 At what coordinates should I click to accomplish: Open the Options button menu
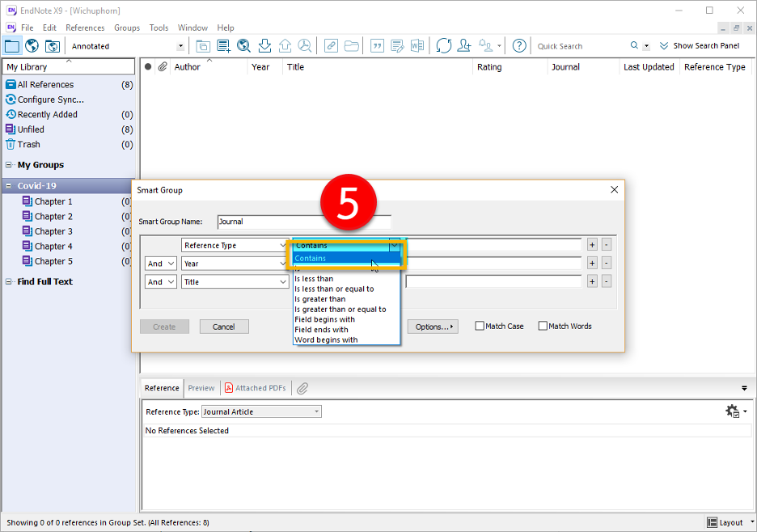click(x=433, y=327)
